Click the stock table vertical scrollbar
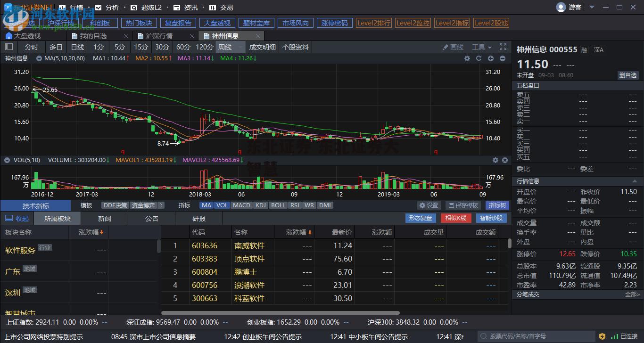644x343 pixels. 509,244
